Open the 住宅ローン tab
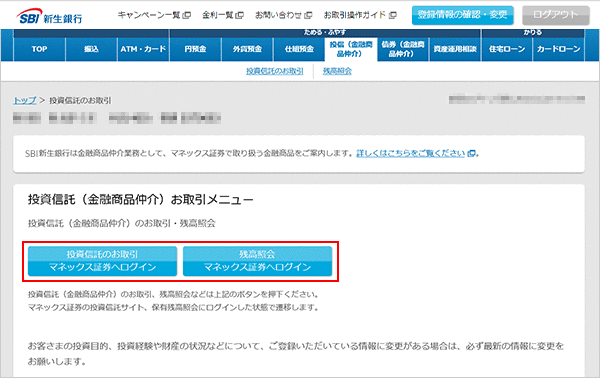The image size is (600, 378). pos(507,49)
